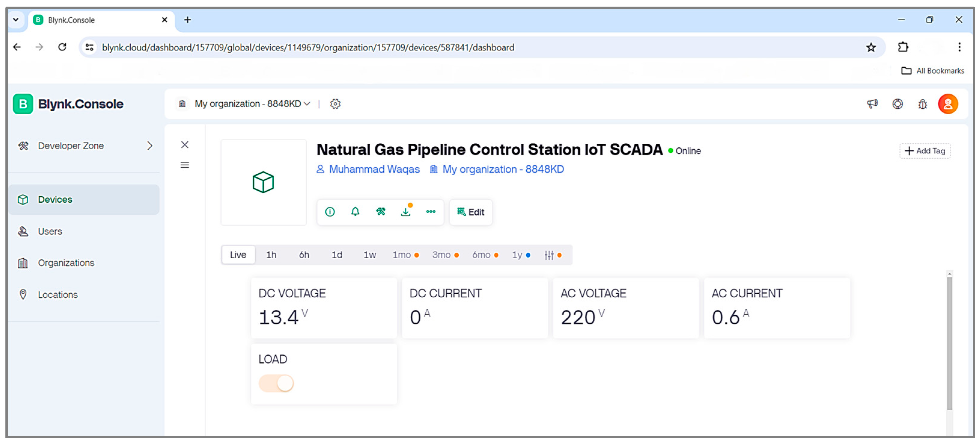The width and height of the screenshot is (980, 444).
Task: Click the Edit dashboard button
Action: pyautogui.click(x=470, y=212)
